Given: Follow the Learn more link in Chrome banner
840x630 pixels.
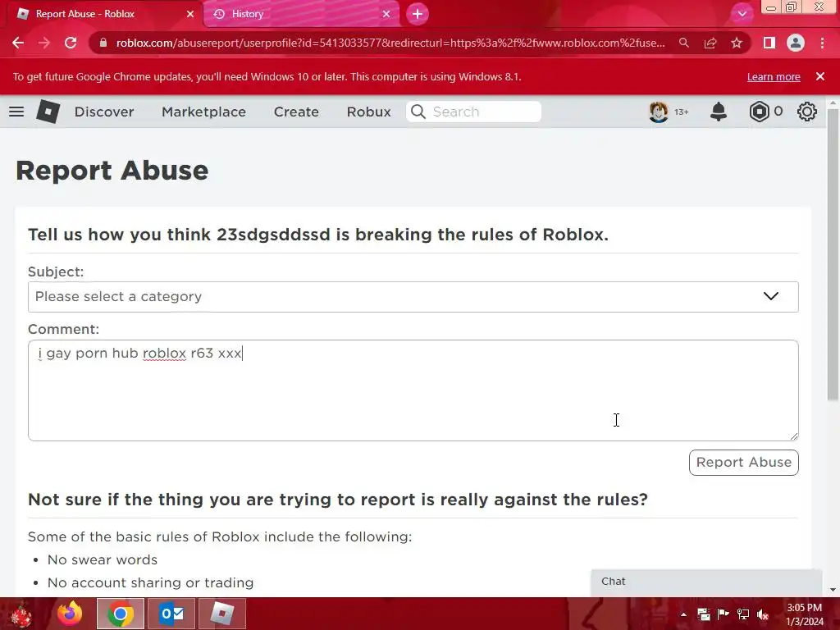Looking at the screenshot, I should [x=774, y=76].
